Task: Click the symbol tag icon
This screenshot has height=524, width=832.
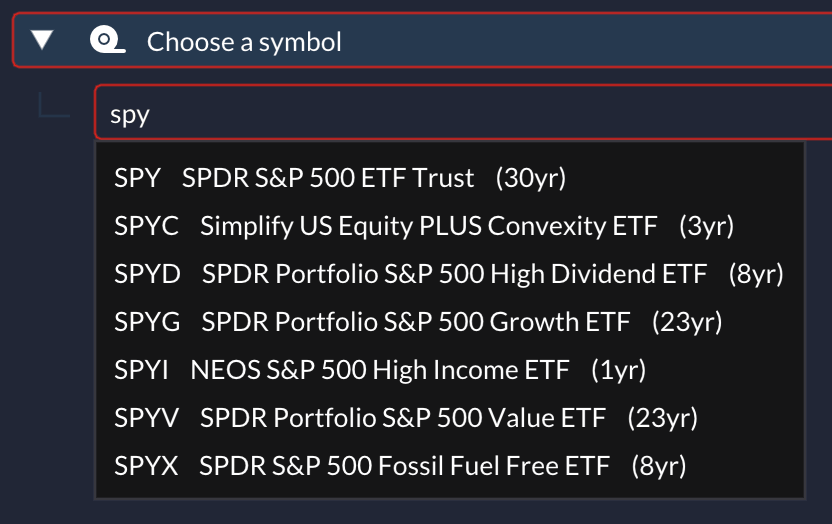Action: pos(107,40)
